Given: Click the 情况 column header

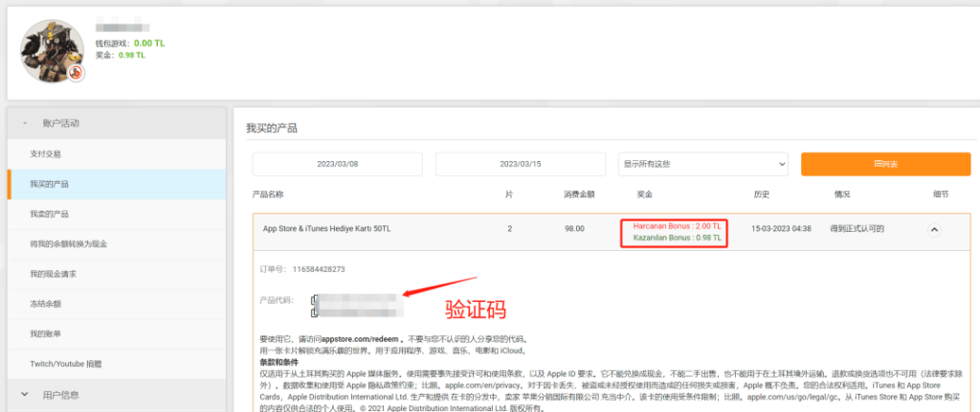Looking at the screenshot, I should 842,195.
